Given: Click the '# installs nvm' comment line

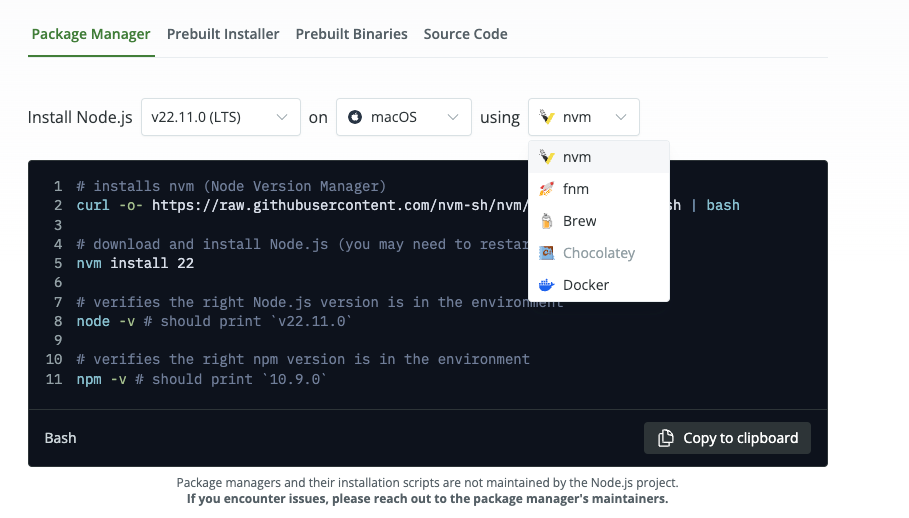Looking at the screenshot, I should tap(231, 187).
